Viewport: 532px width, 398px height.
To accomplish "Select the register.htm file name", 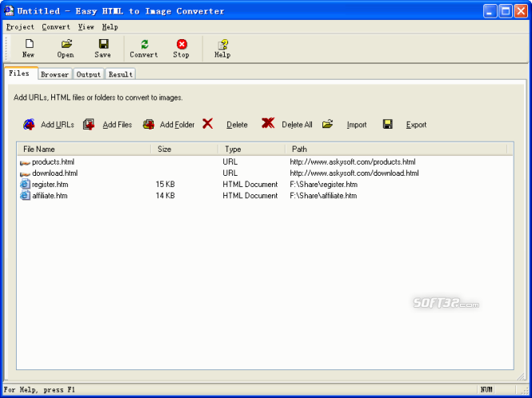I will tap(50, 185).
